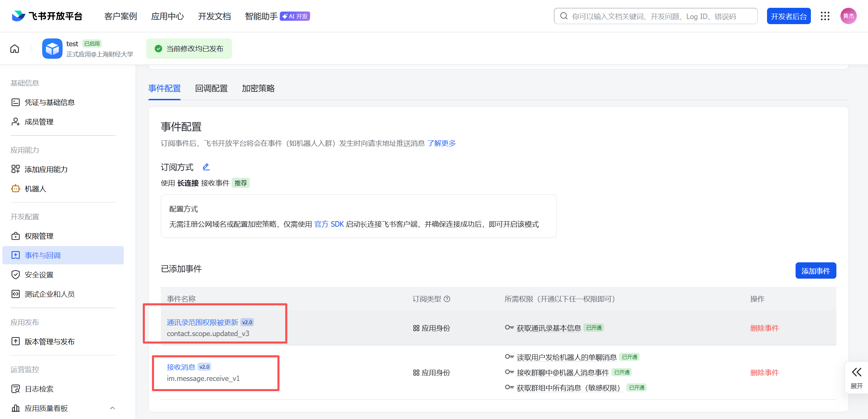Click the home icon in breadcrumb bar

[x=15, y=49]
